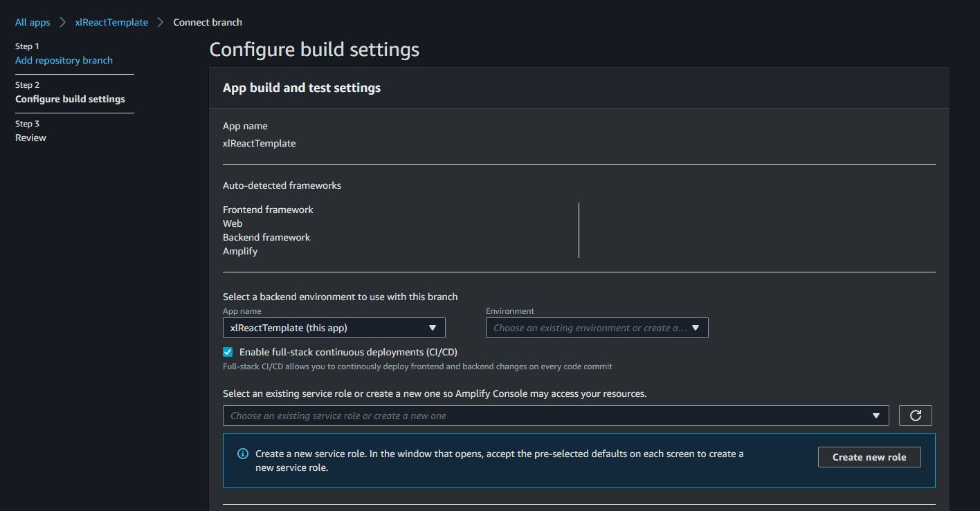Image resolution: width=980 pixels, height=511 pixels.
Task: Open the xlReactTemplate breadcrumb link
Action: (111, 21)
